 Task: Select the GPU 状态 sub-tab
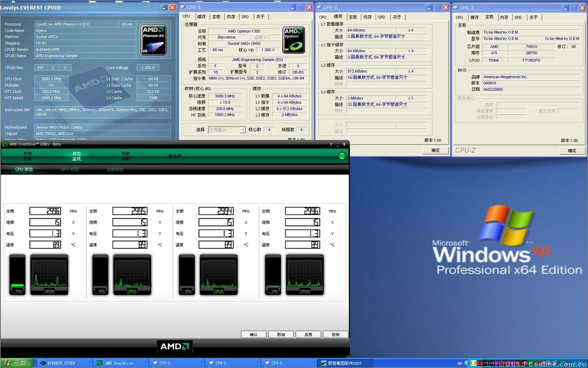[x=69, y=169]
